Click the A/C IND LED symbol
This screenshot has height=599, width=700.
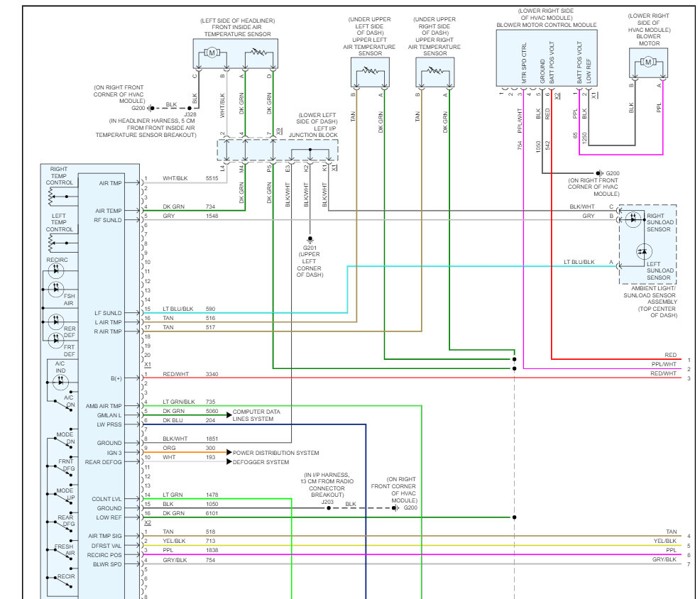click(x=60, y=382)
